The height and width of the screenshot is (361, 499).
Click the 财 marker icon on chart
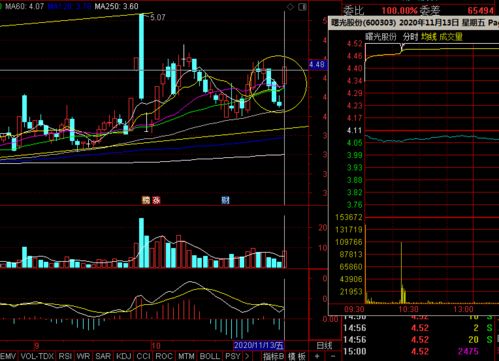click(x=225, y=200)
